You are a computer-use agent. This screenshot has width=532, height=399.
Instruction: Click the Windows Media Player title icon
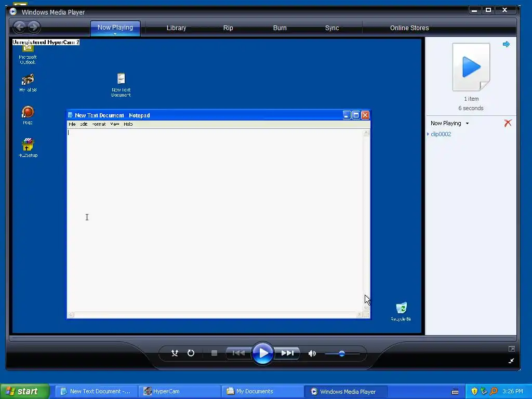pos(13,11)
